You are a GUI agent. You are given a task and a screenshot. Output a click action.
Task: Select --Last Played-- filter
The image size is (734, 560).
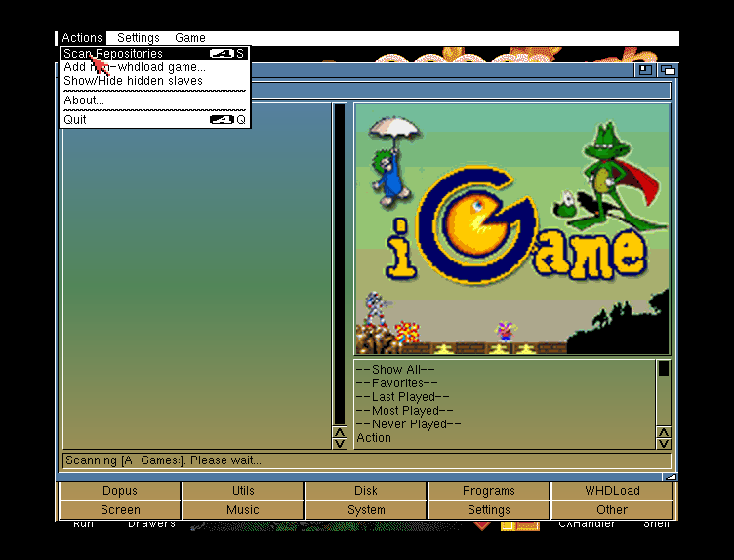tap(505, 397)
